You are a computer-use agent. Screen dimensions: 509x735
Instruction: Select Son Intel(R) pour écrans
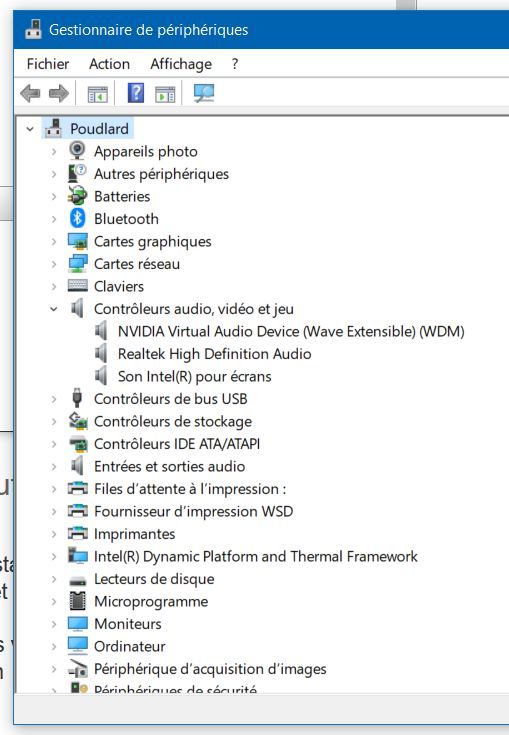tap(195, 376)
